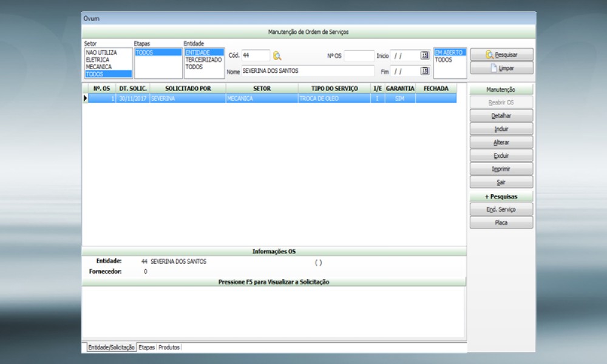Open the Inicio date calendar picker
607x364 pixels.
[425, 55]
